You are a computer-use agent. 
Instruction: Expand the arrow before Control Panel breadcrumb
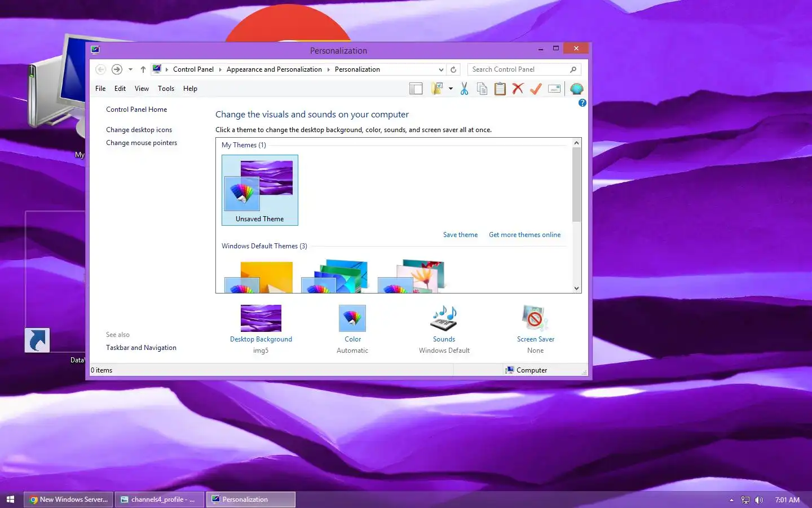tap(167, 69)
